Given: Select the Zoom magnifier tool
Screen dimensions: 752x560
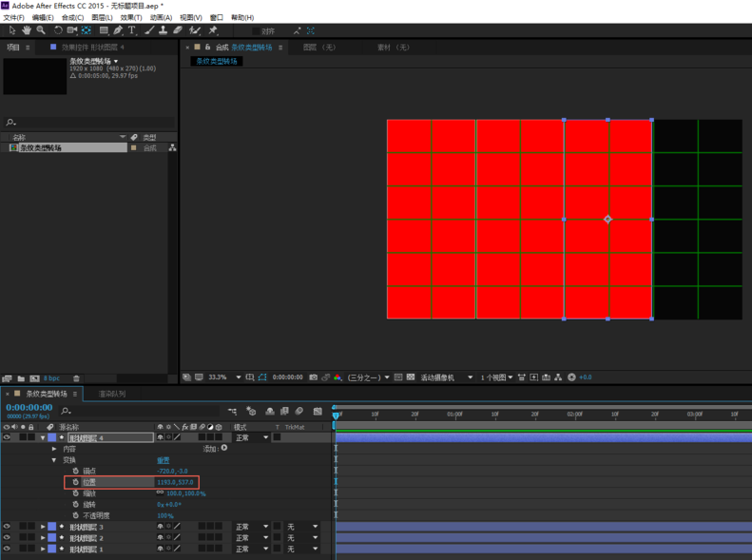Looking at the screenshot, I should pyautogui.click(x=41, y=30).
